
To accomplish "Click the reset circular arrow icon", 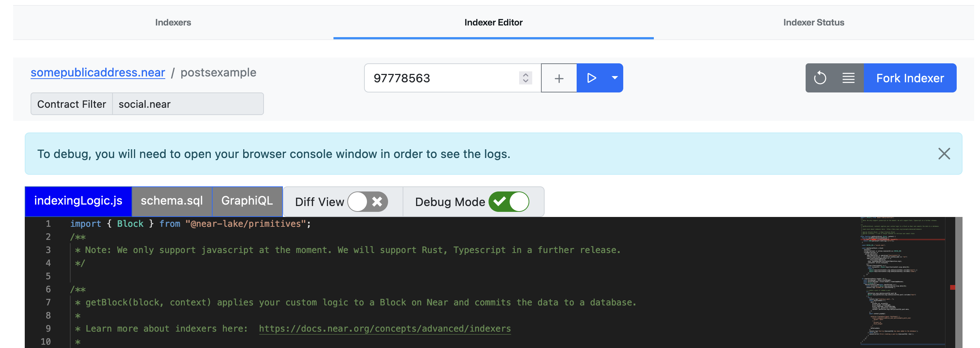I will pyautogui.click(x=820, y=78).
